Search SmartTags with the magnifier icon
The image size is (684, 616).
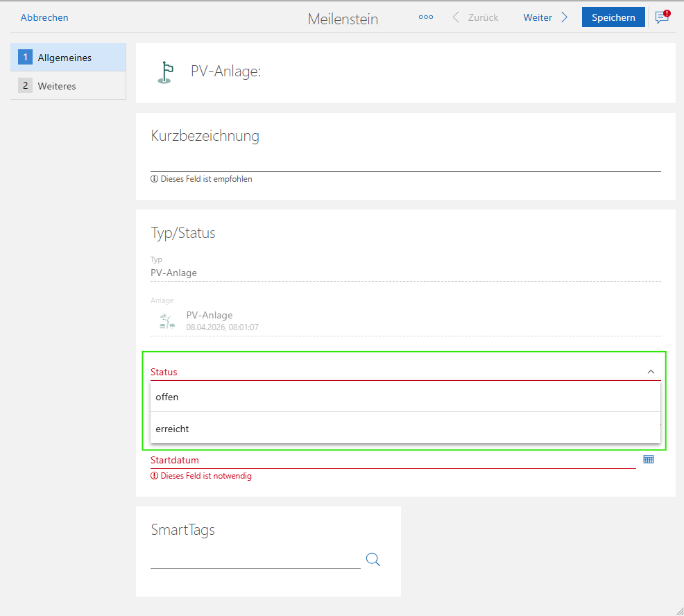[373, 559]
